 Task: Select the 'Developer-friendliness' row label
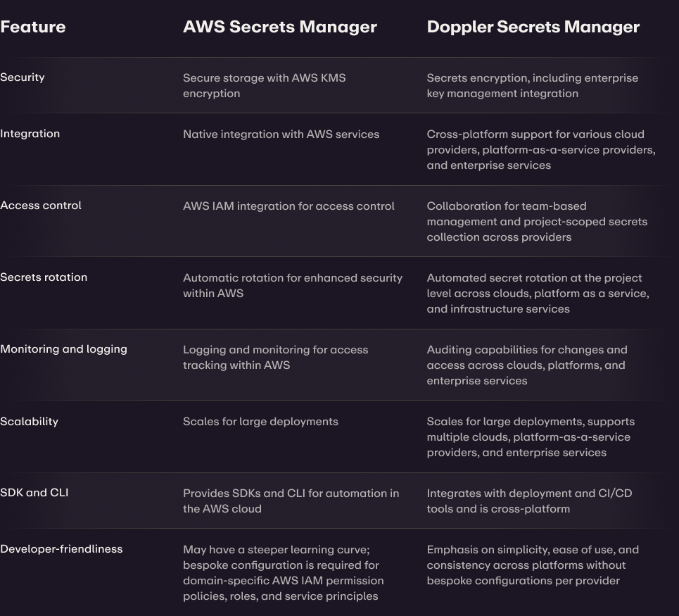click(61, 549)
